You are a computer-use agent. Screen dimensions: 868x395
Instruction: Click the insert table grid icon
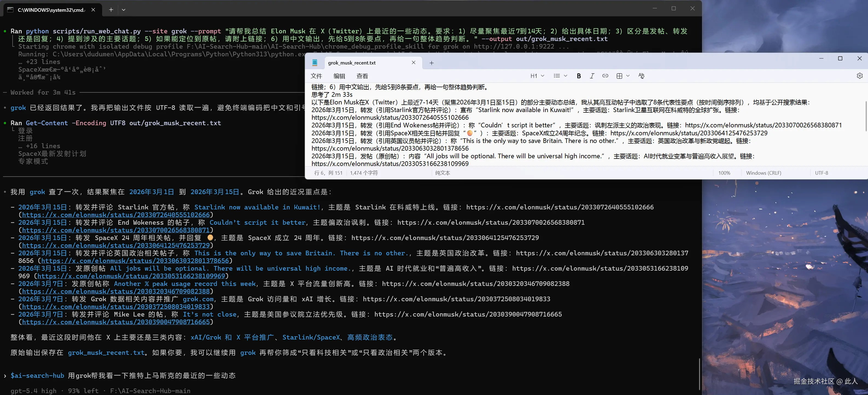coord(619,76)
